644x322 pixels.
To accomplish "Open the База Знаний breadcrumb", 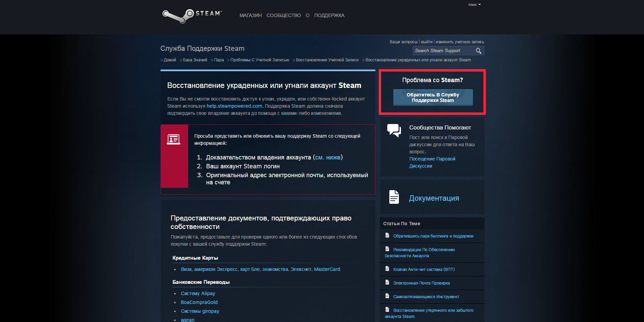I will pyautogui.click(x=195, y=60).
